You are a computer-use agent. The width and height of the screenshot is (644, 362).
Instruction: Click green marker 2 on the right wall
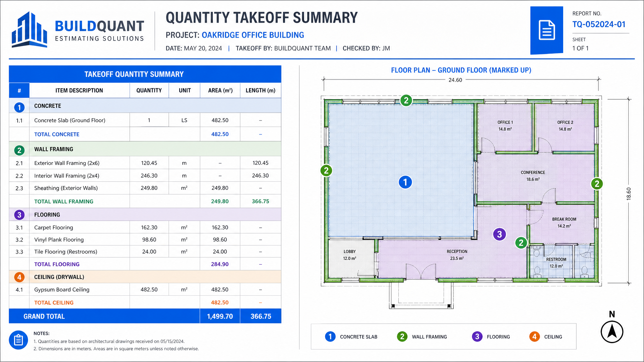pyautogui.click(x=597, y=184)
